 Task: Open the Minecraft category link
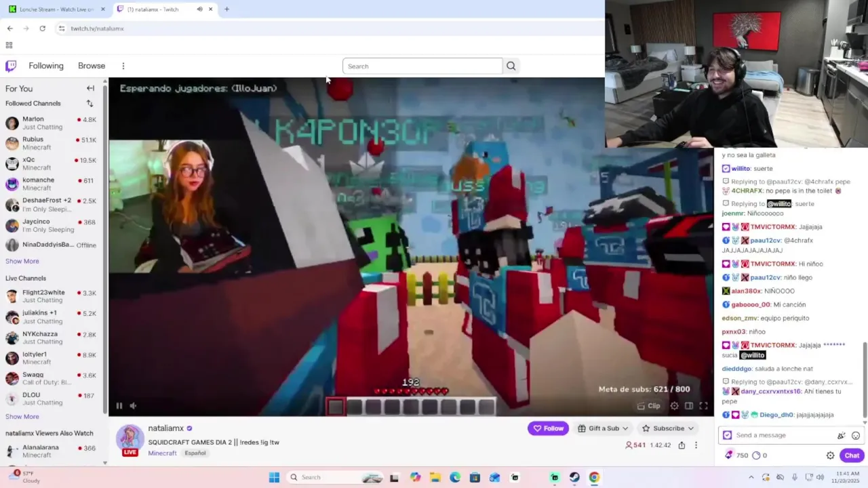tap(162, 453)
